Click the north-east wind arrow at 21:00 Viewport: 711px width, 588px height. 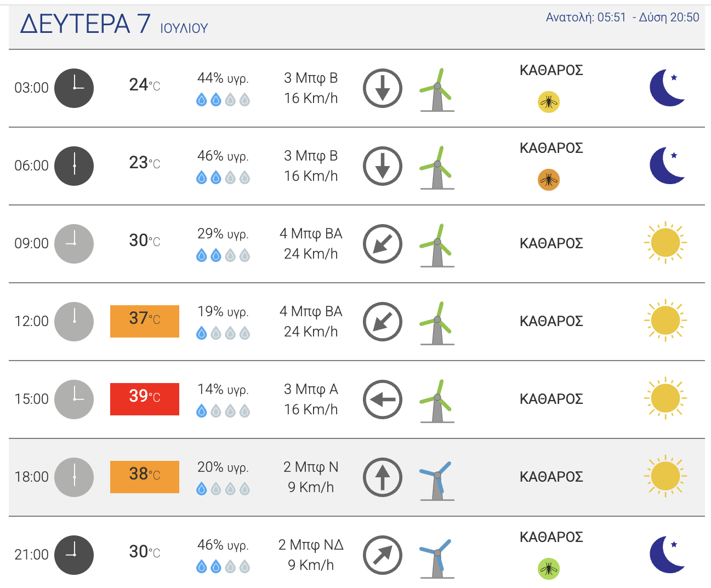383,555
